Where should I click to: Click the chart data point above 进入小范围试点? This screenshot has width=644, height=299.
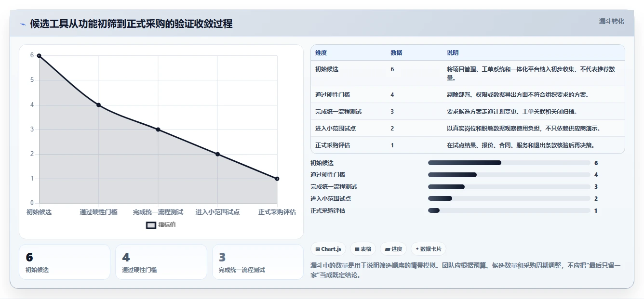click(x=217, y=154)
